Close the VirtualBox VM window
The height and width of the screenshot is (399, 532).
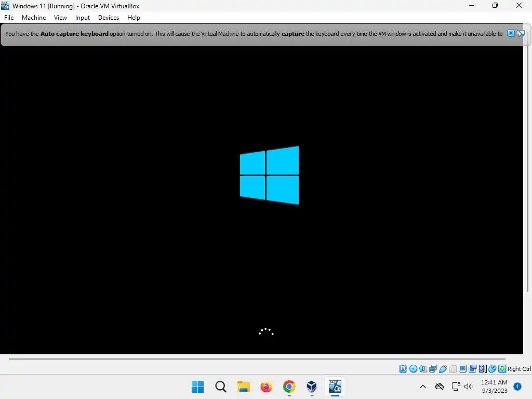point(519,6)
